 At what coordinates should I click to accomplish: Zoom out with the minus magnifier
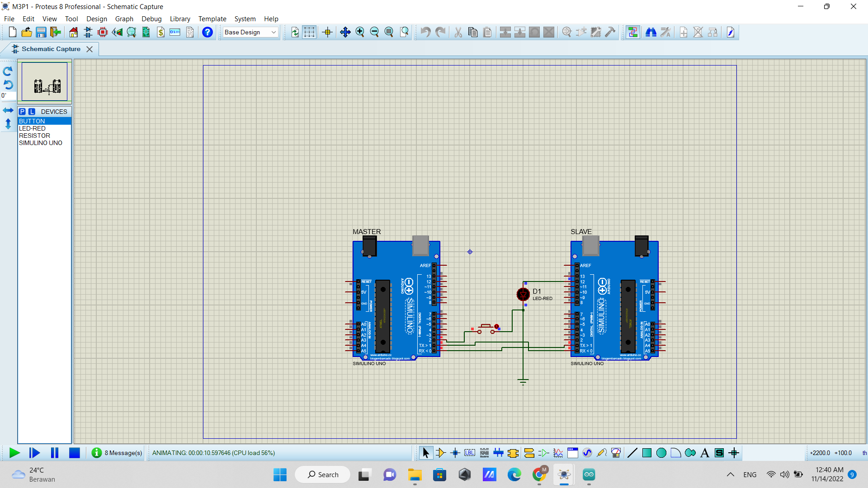(374, 32)
